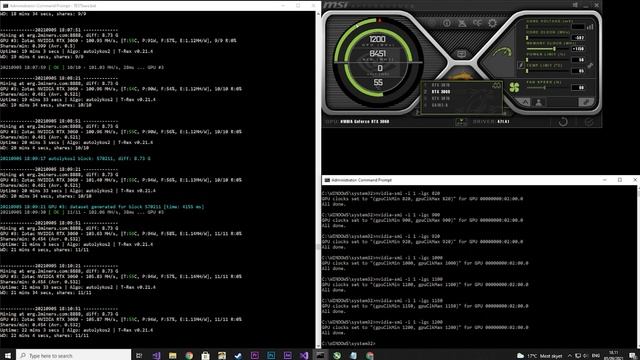Open Adobe Premiere Pro from the taskbar
The height and width of the screenshot is (360, 640).
[255, 356]
